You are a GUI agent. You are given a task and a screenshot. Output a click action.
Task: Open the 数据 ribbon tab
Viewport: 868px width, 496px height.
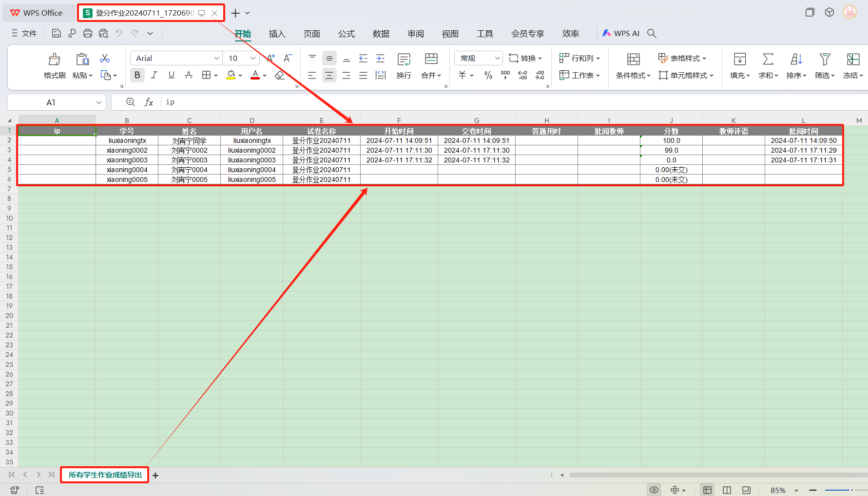(381, 34)
